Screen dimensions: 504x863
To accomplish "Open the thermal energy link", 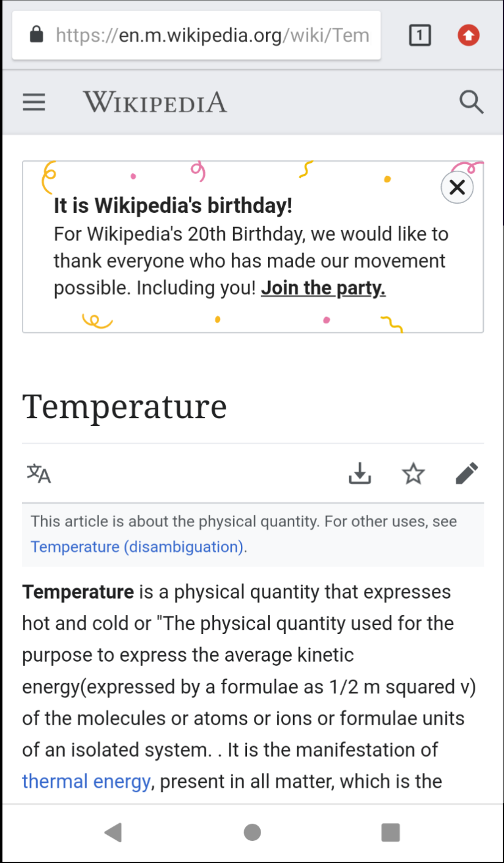I will point(86,781).
